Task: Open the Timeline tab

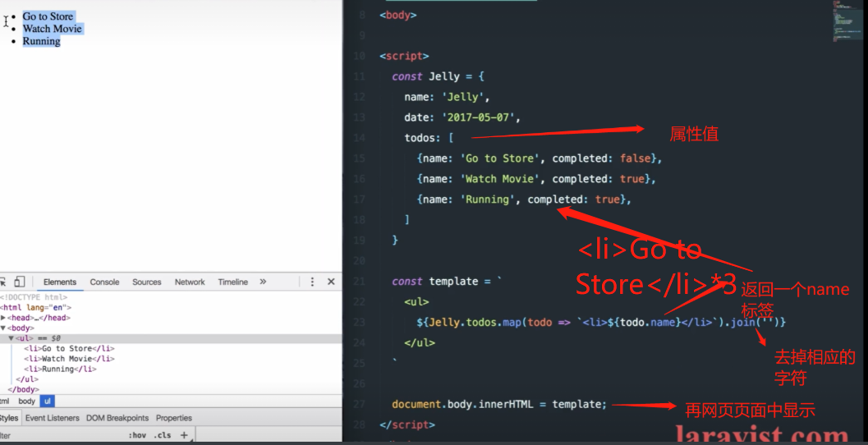Action: click(232, 282)
